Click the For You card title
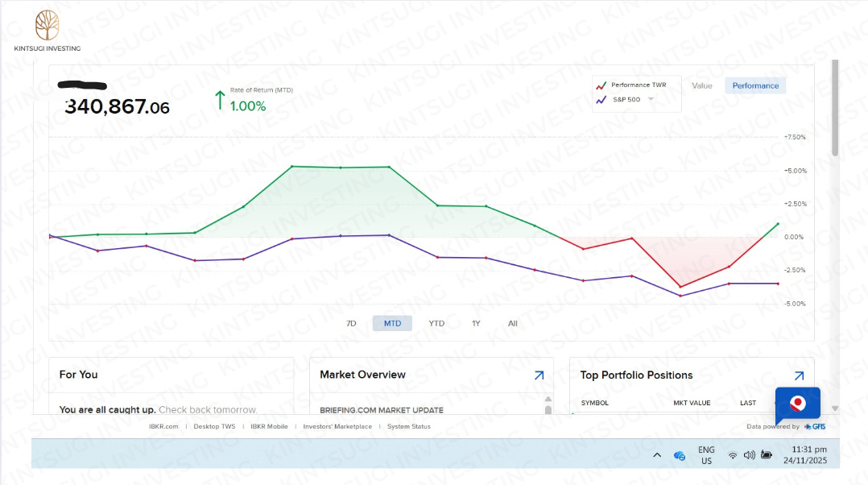Viewport: 868px width, 485px height. (x=79, y=375)
